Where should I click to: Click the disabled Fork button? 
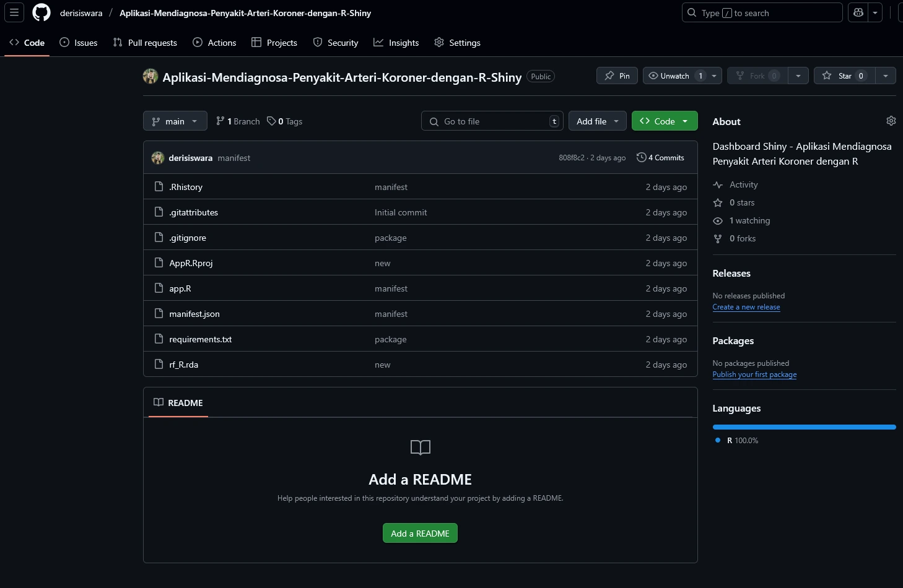tap(758, 76)
